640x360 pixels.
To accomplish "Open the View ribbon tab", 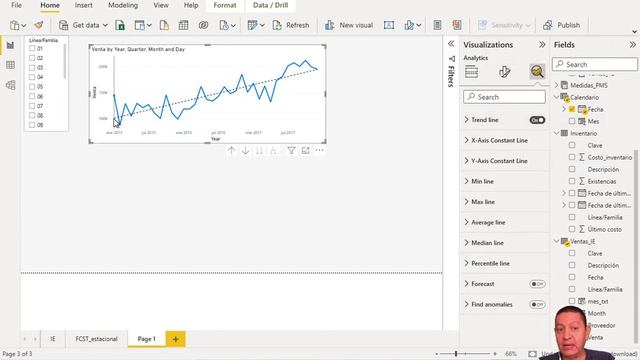I will (161, 5).
